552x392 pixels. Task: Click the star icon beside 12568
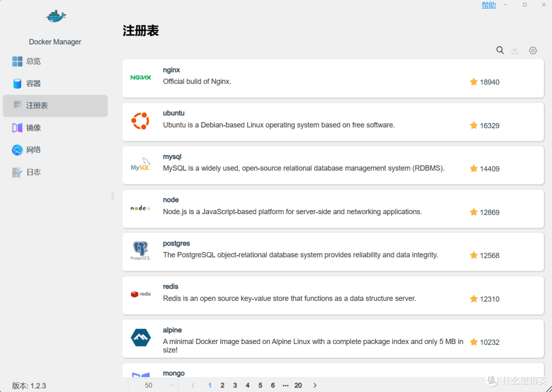[x=474, y=255]
